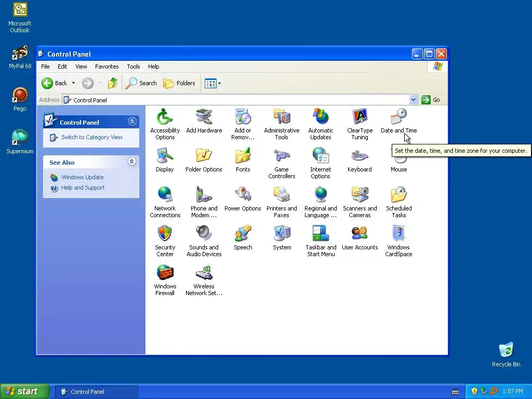Click the Search toolbar button
The height and width of the screenshot is (399, 532).
pyautogui.click(x=141, y=83)
